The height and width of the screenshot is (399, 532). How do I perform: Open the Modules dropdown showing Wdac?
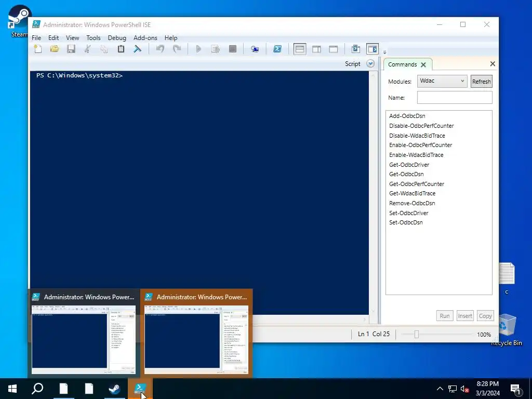click(442, 81)
